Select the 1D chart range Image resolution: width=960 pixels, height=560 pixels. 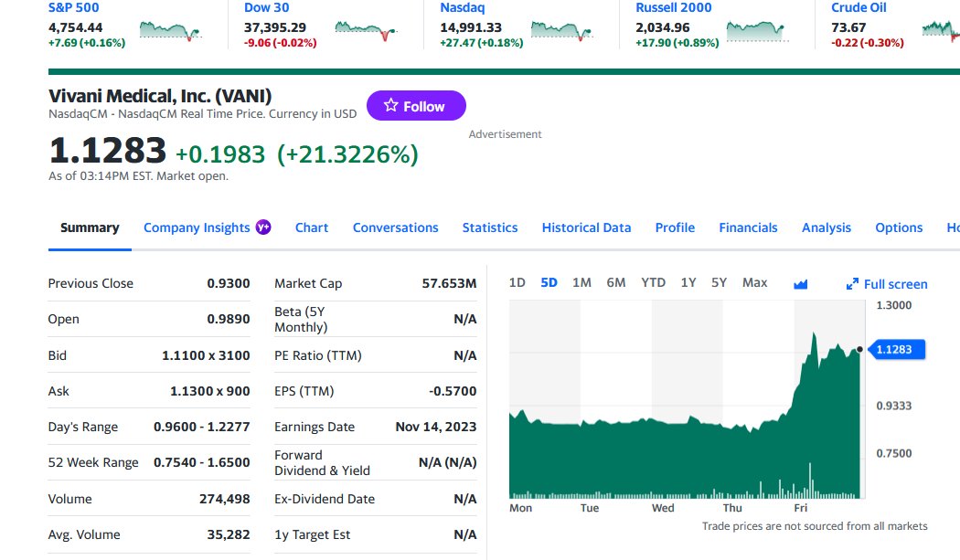[517, 283]
